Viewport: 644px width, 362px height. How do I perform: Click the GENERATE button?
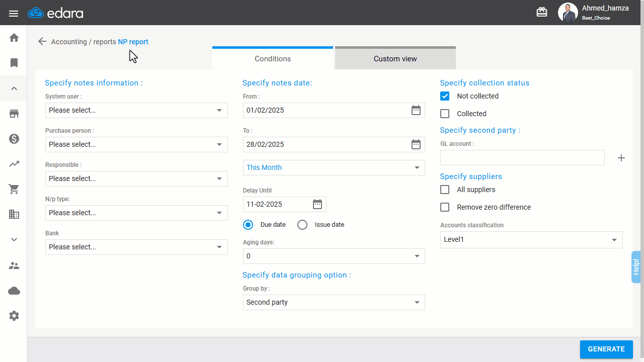pyautogui.click(x=606, y=349)
